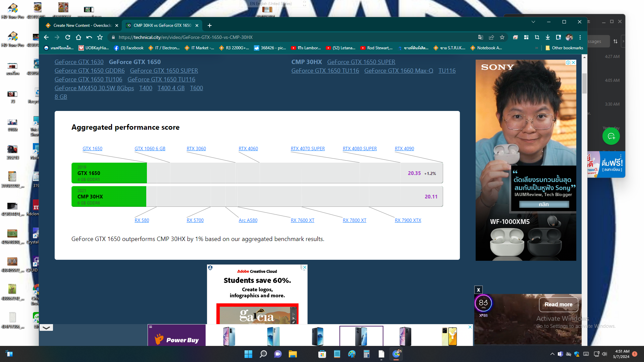
Task: Reload the technical.city page
Action: 68,37
